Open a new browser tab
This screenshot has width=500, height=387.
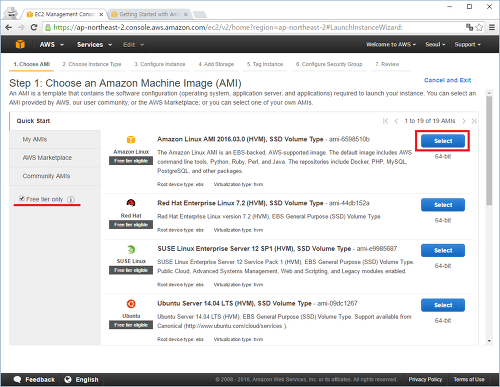tap(200, 14)
